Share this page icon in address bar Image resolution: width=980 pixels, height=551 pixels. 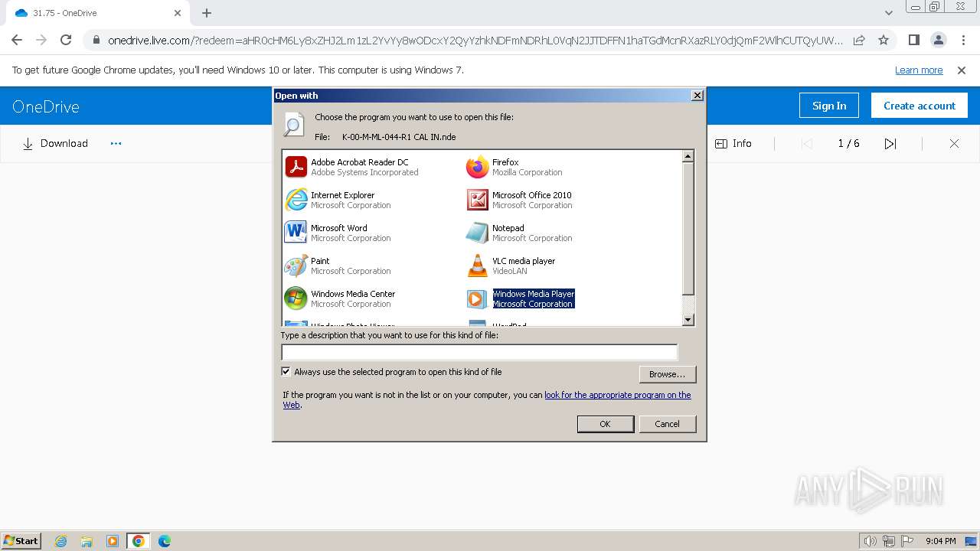(859, 40)
